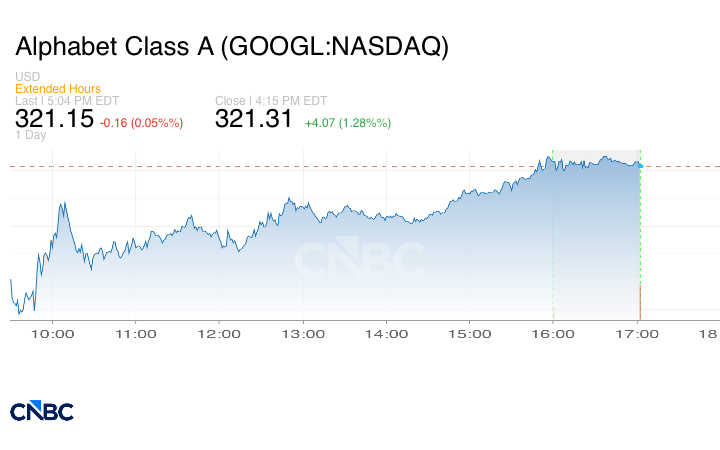Click the Alphabet Class A (GOOGL:NASDAQ) title
The height and width of the screenshot is (450, 720).
(x=231, y=46)
